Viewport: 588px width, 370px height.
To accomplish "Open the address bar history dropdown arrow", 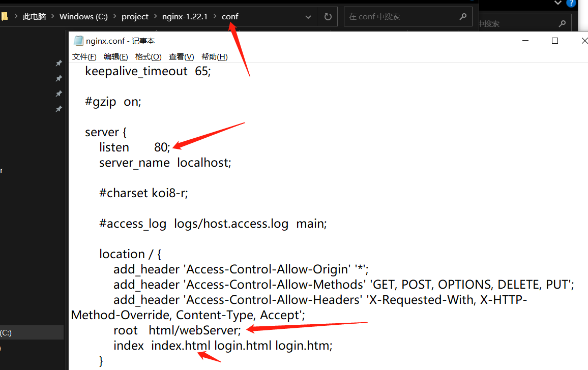I will click(x=308, y=17).
